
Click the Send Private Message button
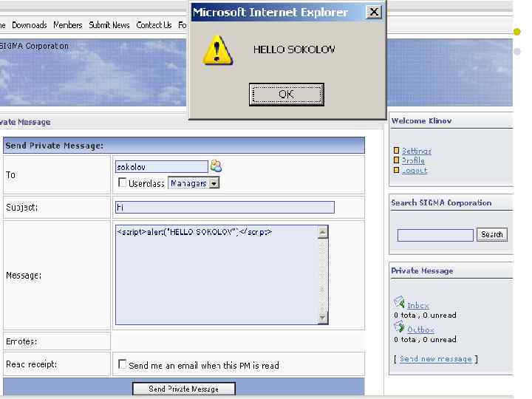pyautogui.click(x=183, y=389)
